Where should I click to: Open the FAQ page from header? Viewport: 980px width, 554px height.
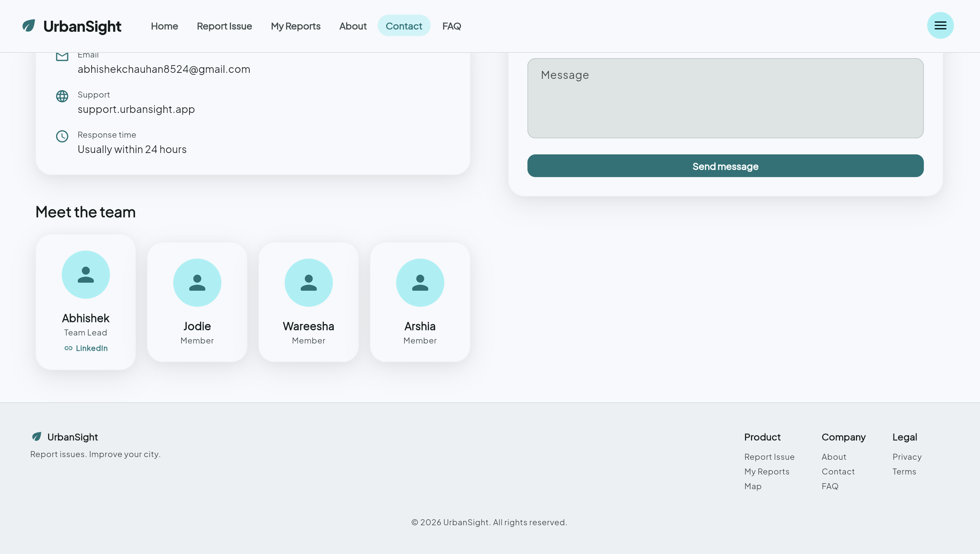click(x=451, y=26)
